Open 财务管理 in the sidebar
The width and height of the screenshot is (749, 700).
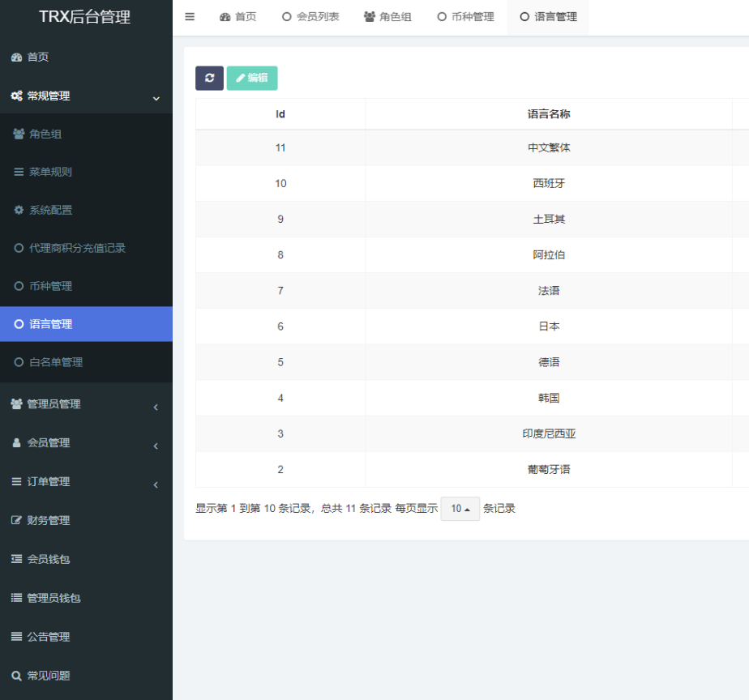tap(49, 520)
